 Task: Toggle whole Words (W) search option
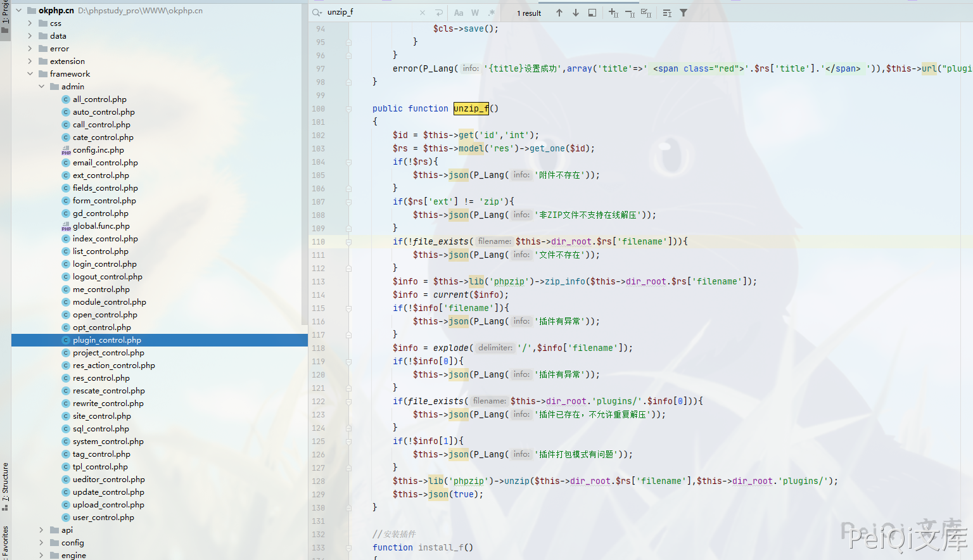pos(475,13)
